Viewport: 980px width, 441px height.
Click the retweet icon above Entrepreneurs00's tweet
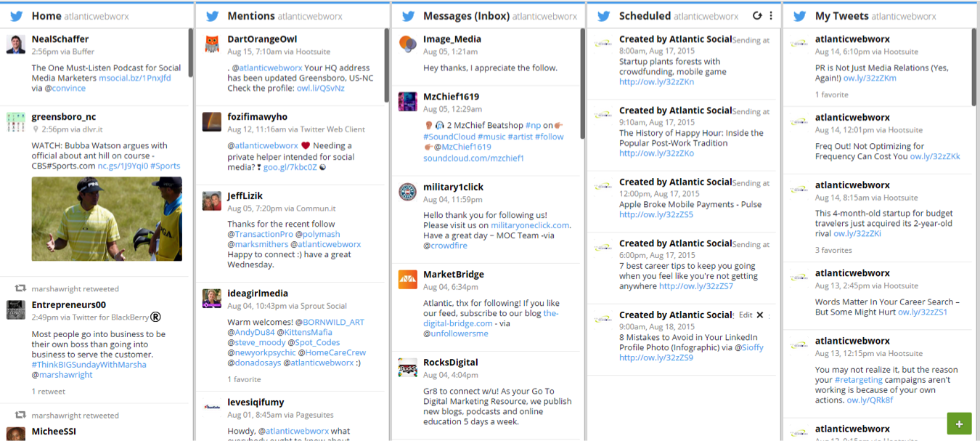coord(21,288)
